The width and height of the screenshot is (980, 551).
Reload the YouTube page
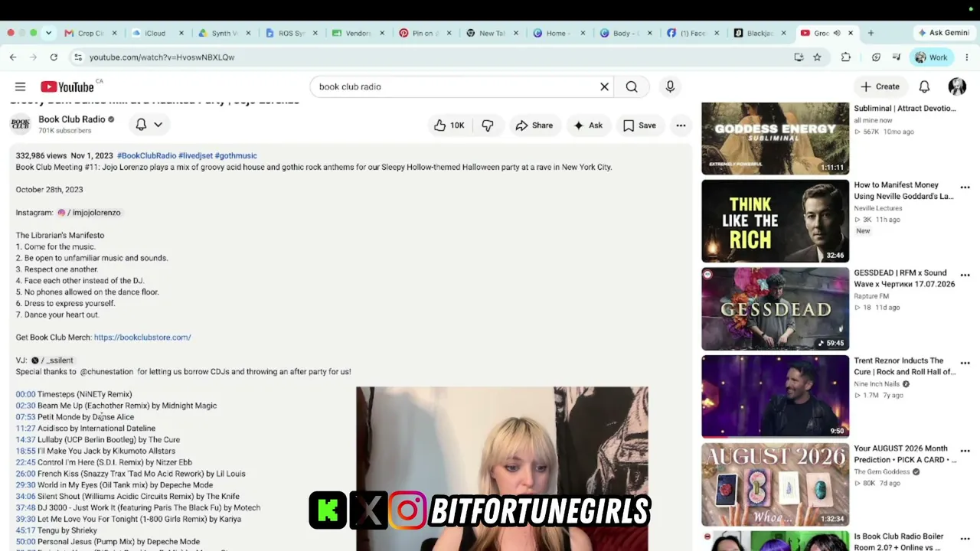click(x=54, y=57)
